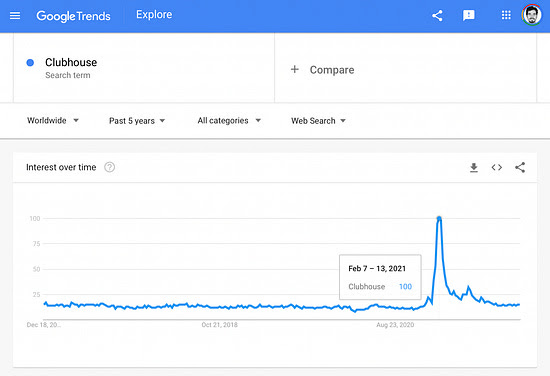Click the share icon in header
This screenshot has width=550, height=376.
coord(437,15)
